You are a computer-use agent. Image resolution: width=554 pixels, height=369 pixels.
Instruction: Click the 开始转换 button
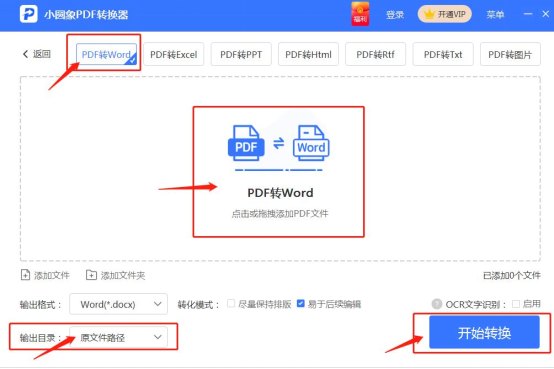click(x=484, y=332)
